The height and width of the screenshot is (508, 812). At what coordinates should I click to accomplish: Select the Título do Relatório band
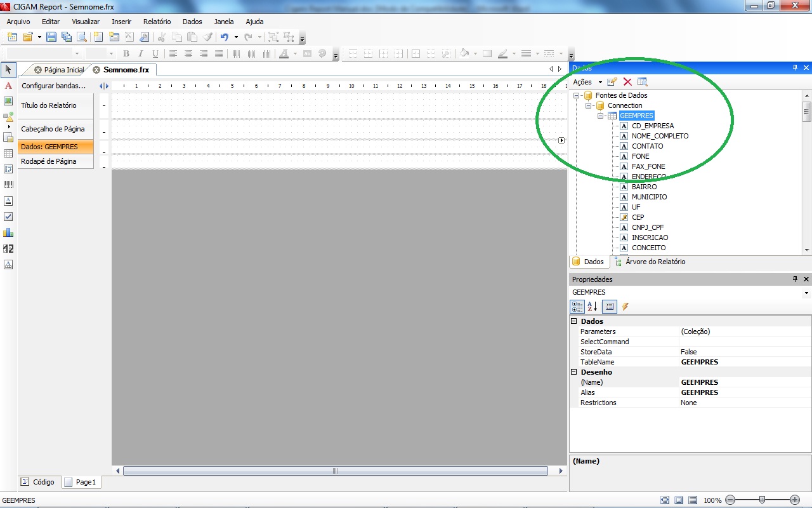tap(56, 105)
